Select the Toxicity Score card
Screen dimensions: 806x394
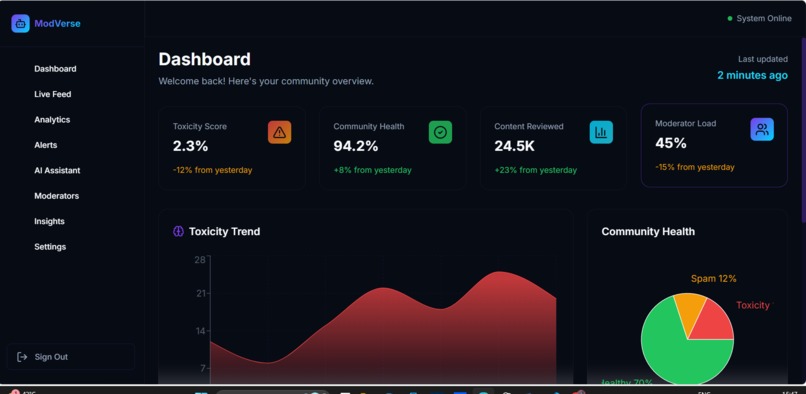[x=232, y=149]
